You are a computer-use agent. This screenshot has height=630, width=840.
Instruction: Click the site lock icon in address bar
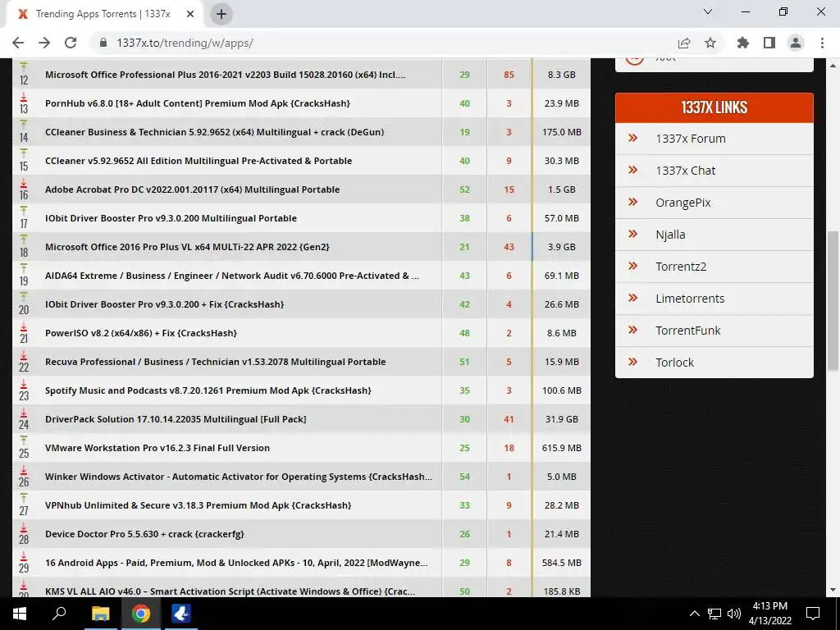(x=103, y=43)
